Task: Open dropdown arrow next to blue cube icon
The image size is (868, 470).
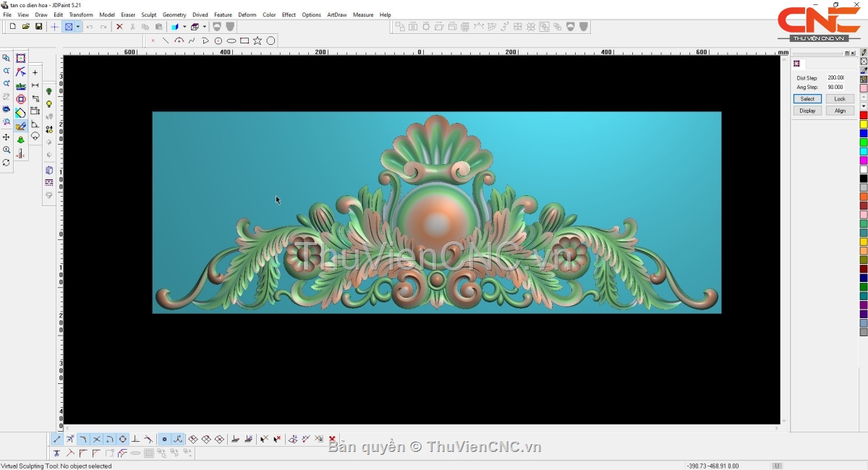Action: click(184, 27)
